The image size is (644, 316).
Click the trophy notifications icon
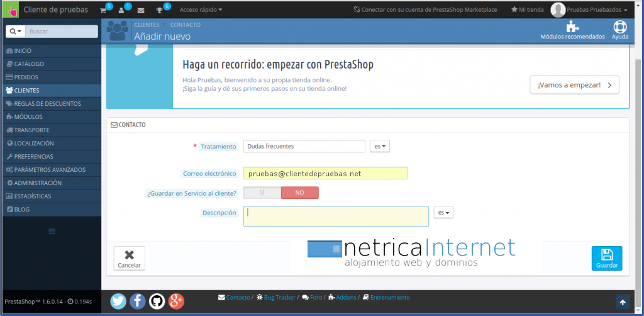click(x=160, y=10)
